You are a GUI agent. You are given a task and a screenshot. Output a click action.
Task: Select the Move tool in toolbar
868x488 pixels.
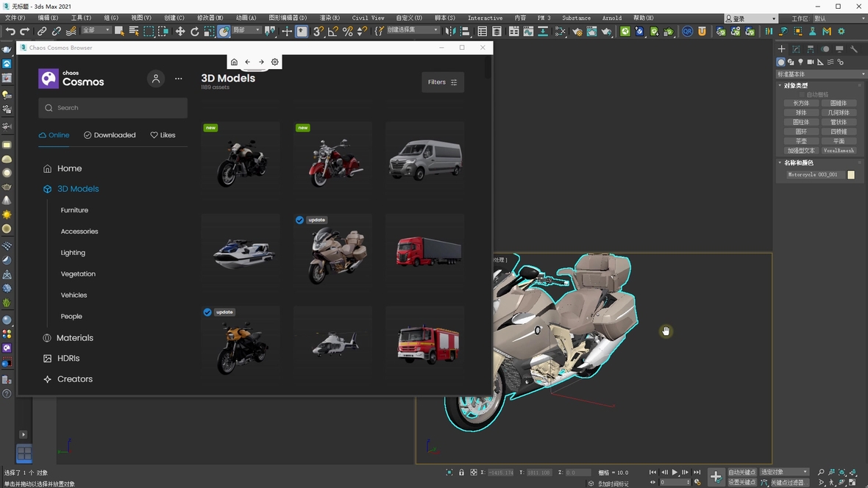[x=180, y=32]
